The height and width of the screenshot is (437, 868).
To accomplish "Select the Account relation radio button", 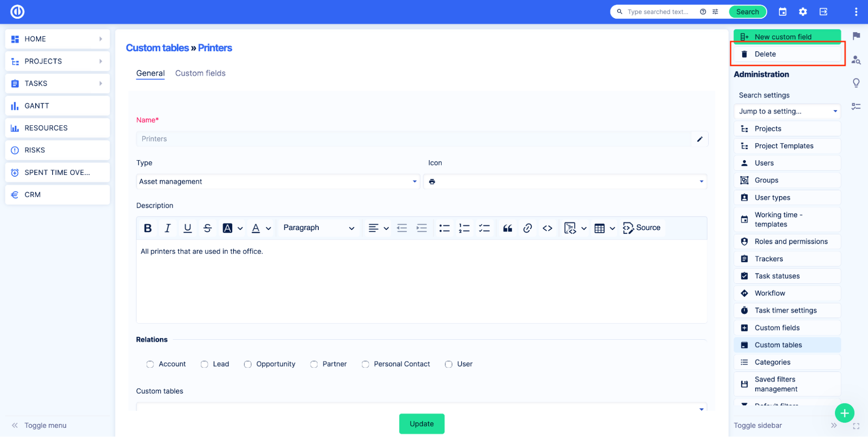I will [150, 364].
